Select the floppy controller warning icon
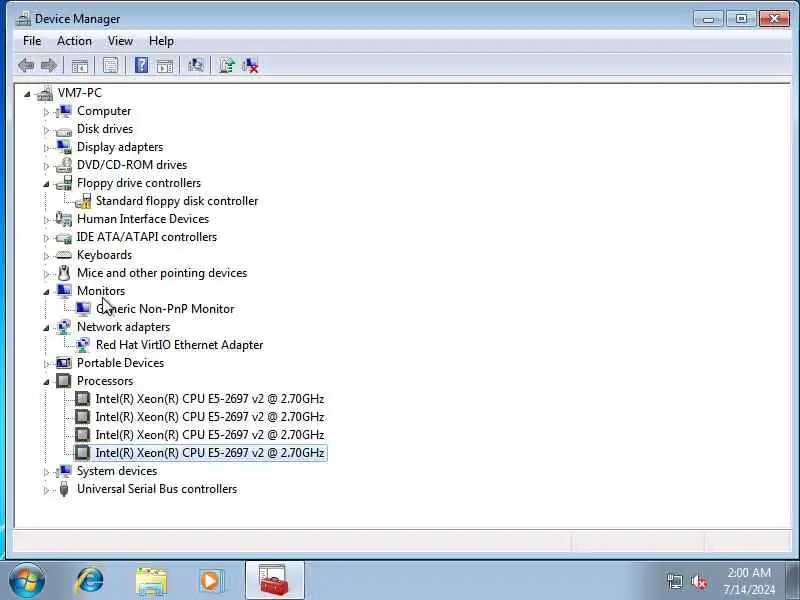The height and width of the screenshot is (600, 800). pyautogui.click(x=83, y=201)
